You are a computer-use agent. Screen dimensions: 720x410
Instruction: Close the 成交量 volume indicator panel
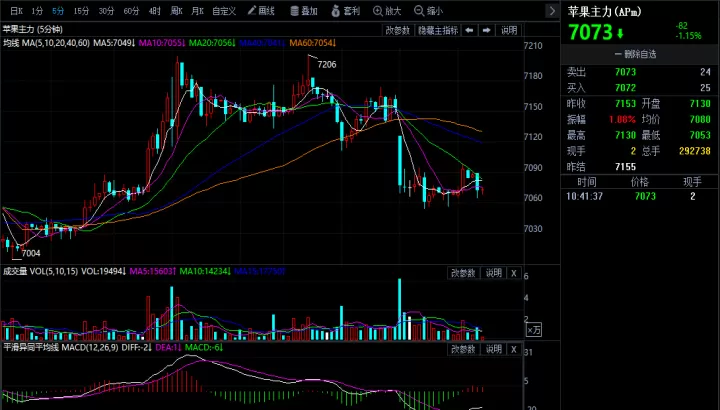[514, 273]
